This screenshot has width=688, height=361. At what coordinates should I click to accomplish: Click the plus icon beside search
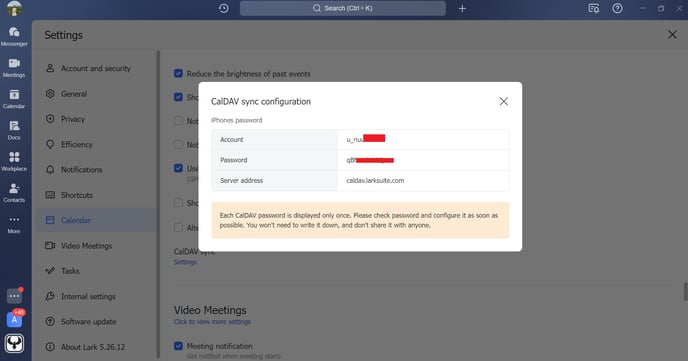[462, 8]
